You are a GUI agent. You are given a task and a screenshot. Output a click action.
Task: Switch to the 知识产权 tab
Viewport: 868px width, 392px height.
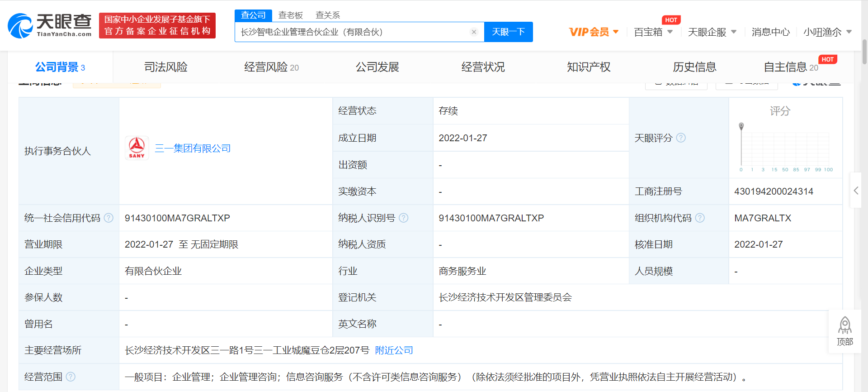(589, 67)
